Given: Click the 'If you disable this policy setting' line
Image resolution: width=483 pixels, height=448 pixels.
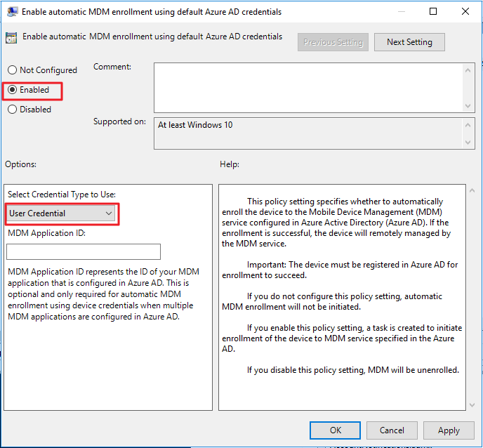Looking at the screenshot, I should point(352,370).
